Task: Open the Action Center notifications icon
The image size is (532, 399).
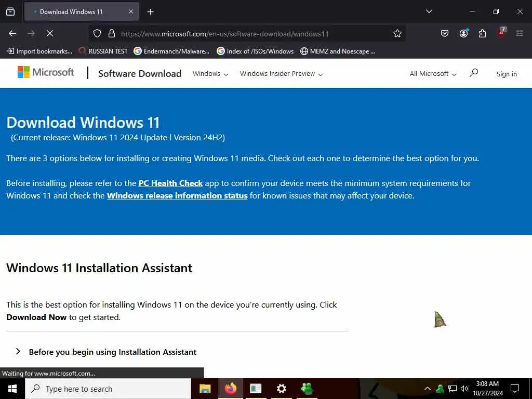Action: point(515,389)
